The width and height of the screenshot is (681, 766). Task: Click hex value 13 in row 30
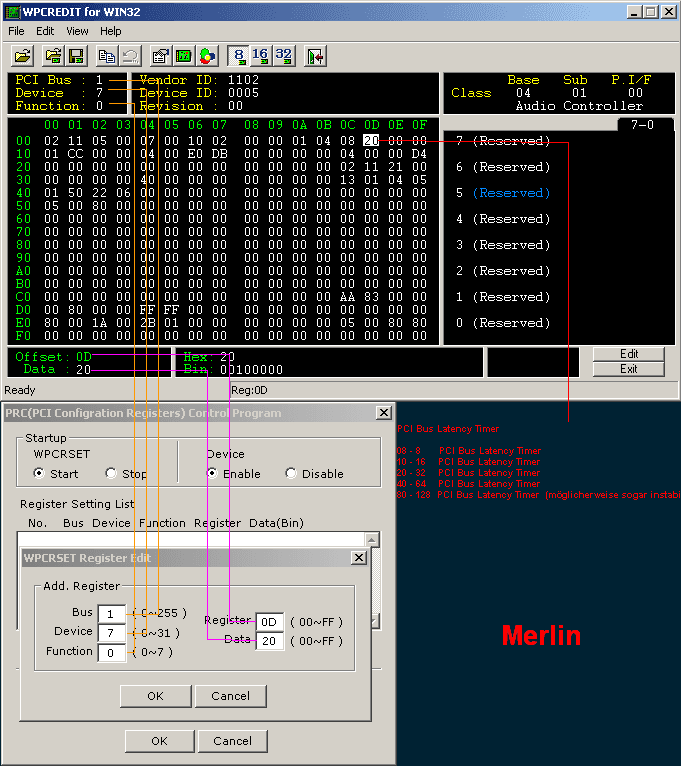tap(347, 180)
